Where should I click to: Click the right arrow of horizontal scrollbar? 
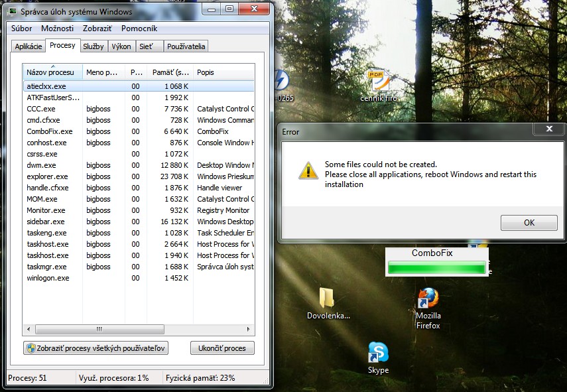[x=249, y=329]
